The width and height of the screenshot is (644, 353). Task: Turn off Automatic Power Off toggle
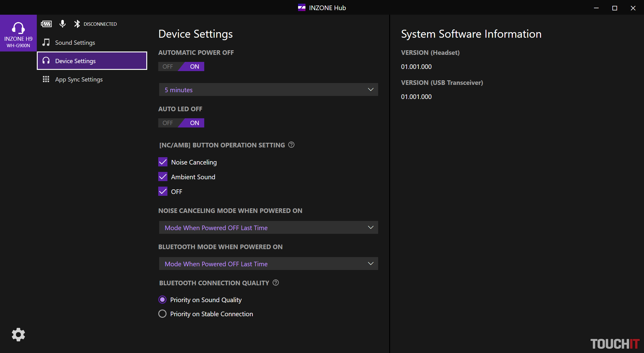pos(168,66)
